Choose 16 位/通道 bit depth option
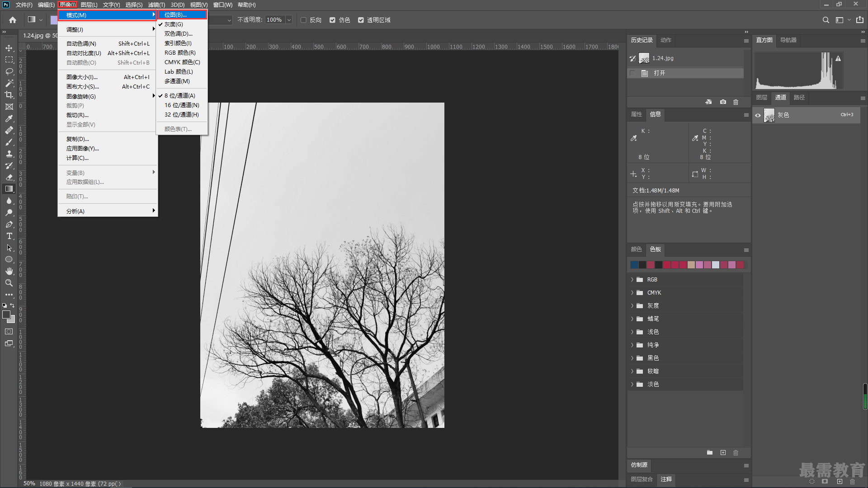 [x=182, y=105]
